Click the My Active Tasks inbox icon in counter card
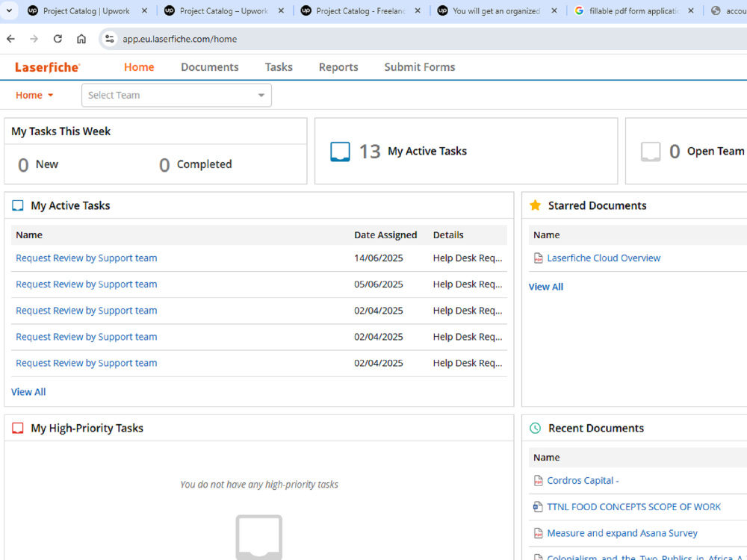The height and width of the screenshot is (560, 747). tap(340, 152)
